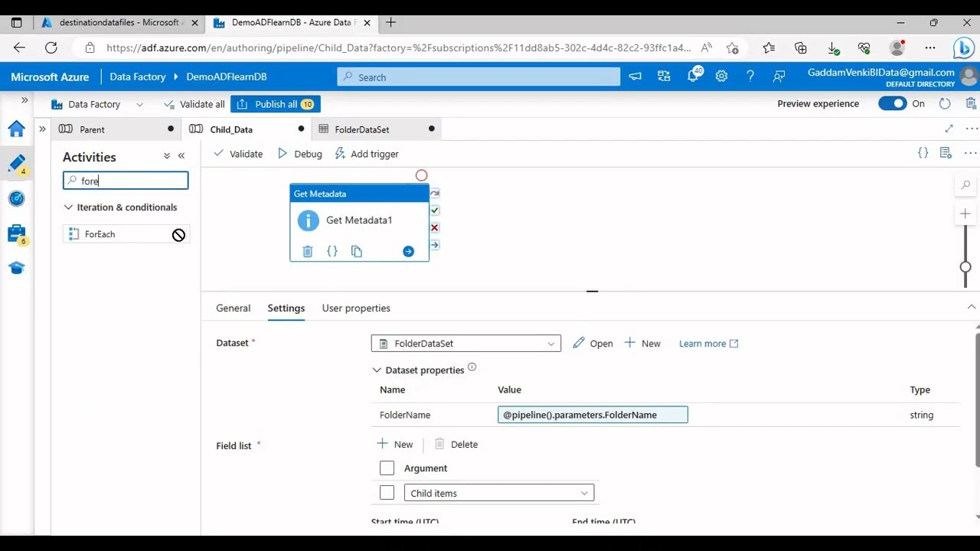View Get Metadata1 activity code braces icon
980x551 pixels.
click(x=332, y=252)
